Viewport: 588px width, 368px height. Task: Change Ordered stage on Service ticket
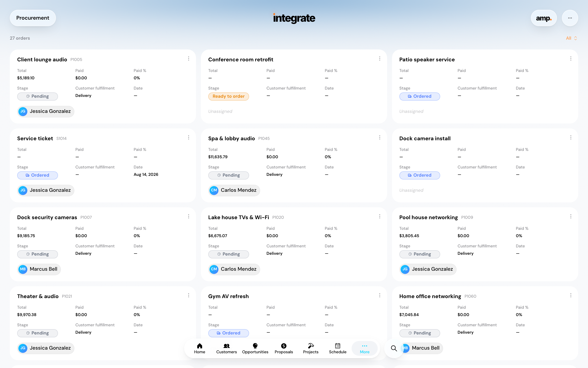click(37, 175)
